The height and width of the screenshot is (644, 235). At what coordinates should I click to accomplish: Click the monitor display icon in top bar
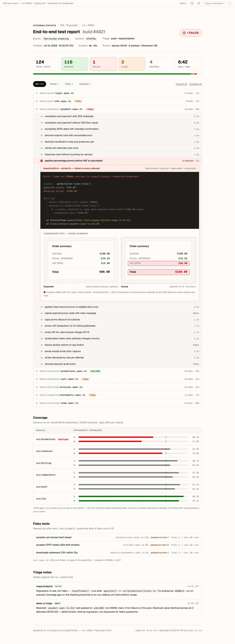pos(192,3)
